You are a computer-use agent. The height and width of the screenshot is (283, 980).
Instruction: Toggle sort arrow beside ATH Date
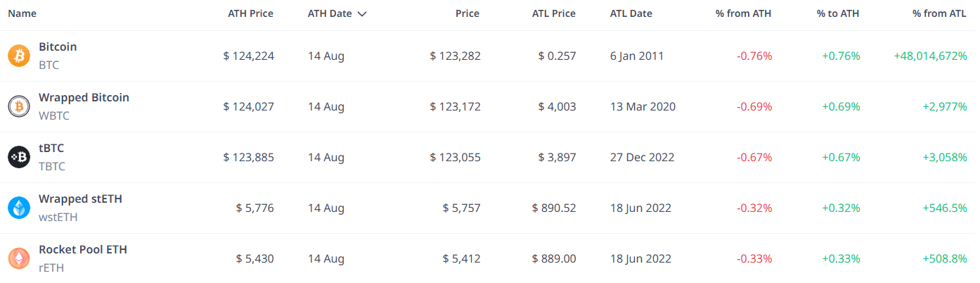click(362, 13)
